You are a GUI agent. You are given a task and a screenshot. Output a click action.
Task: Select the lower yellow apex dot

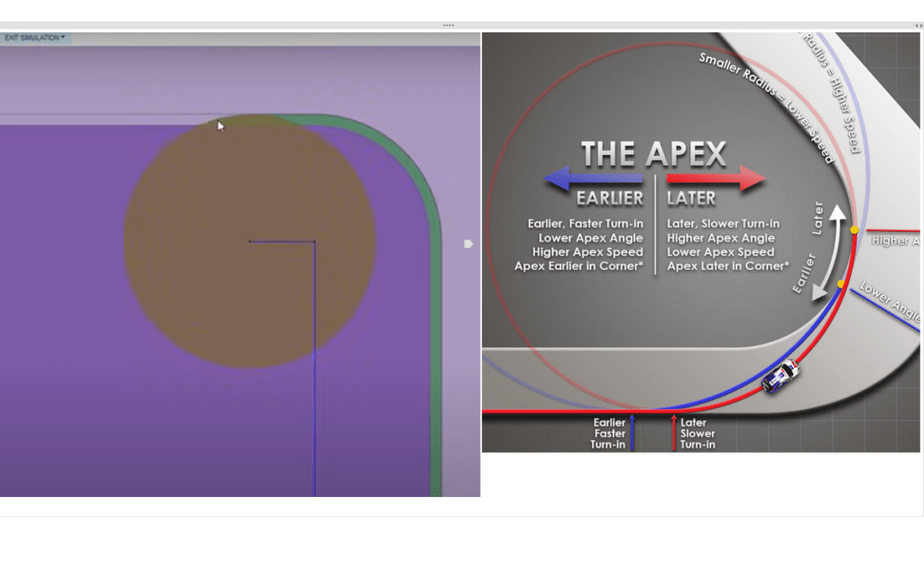click(x=841, y=284)
